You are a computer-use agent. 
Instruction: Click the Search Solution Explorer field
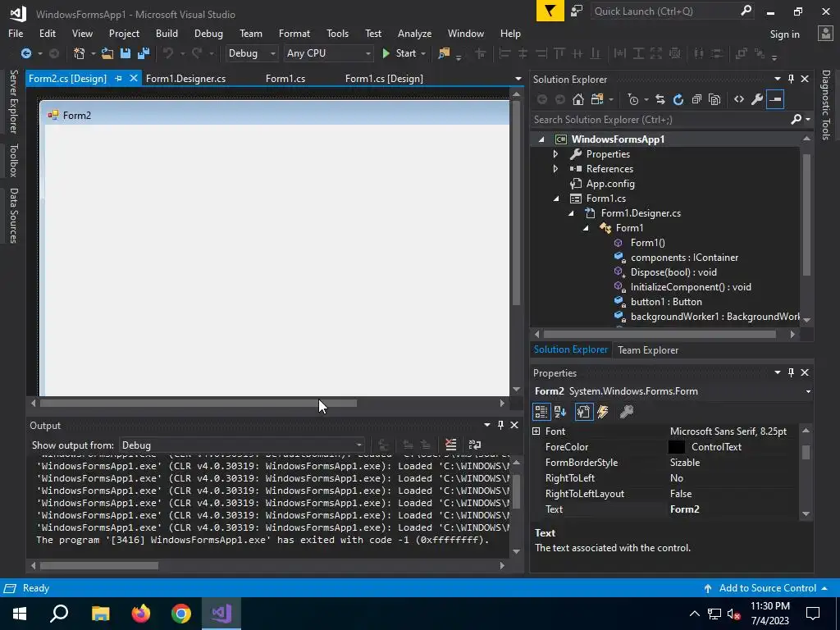point(662,120)
